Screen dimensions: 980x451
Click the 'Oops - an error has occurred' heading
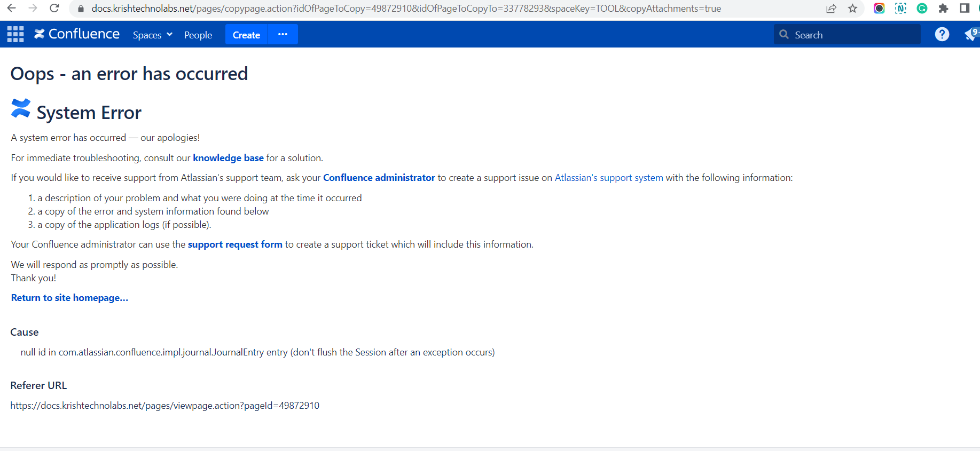[x=129, y=74]
